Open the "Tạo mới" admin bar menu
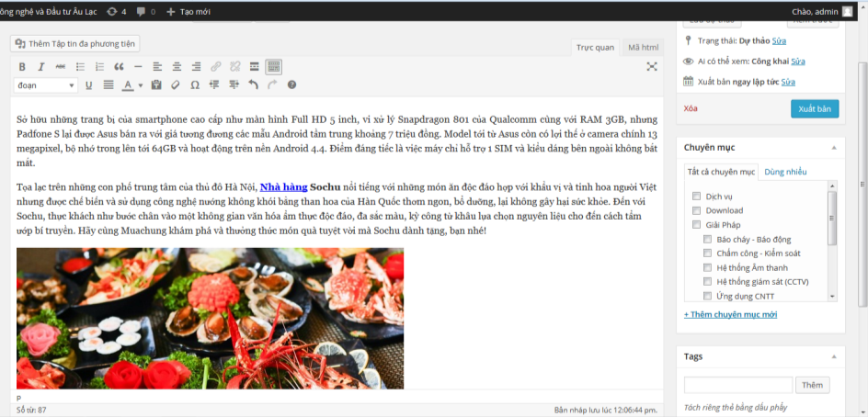The image size is (868, 417). tap(188, 12)
